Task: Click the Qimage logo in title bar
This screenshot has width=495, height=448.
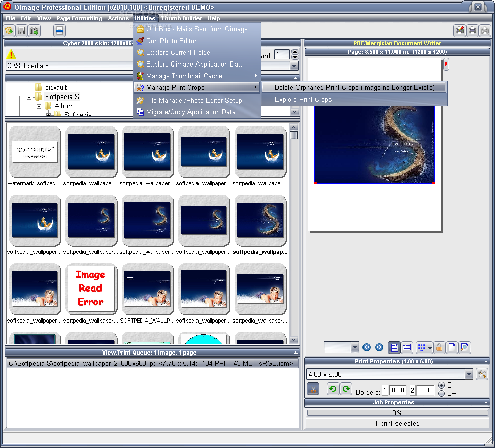Action: pos(7,6)
